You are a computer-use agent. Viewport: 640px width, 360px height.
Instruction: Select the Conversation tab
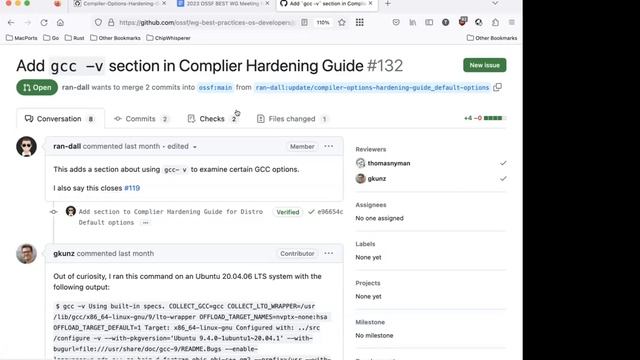[x=60, y=119]
